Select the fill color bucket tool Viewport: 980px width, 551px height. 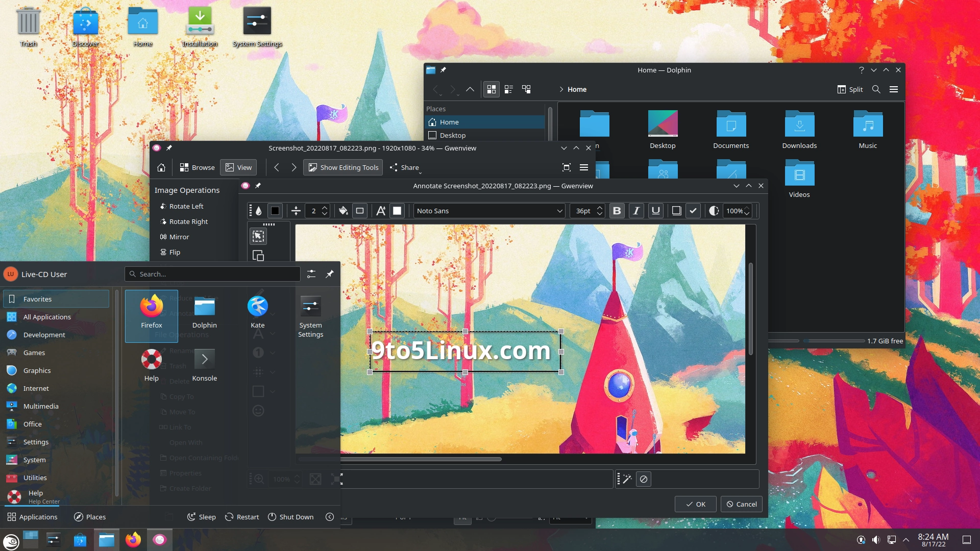coord(343,211)
